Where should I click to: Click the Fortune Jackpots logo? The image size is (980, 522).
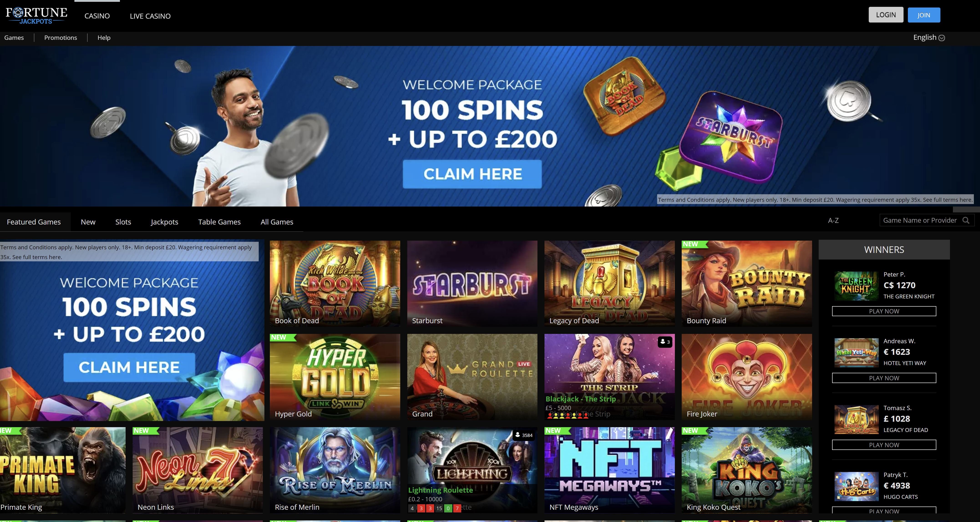click(x=37, y=16)
